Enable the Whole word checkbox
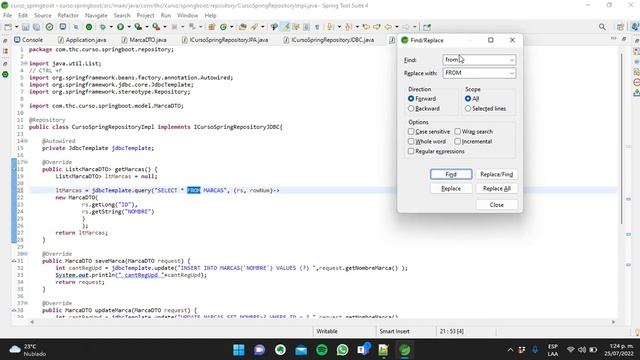 click(411, 141)
